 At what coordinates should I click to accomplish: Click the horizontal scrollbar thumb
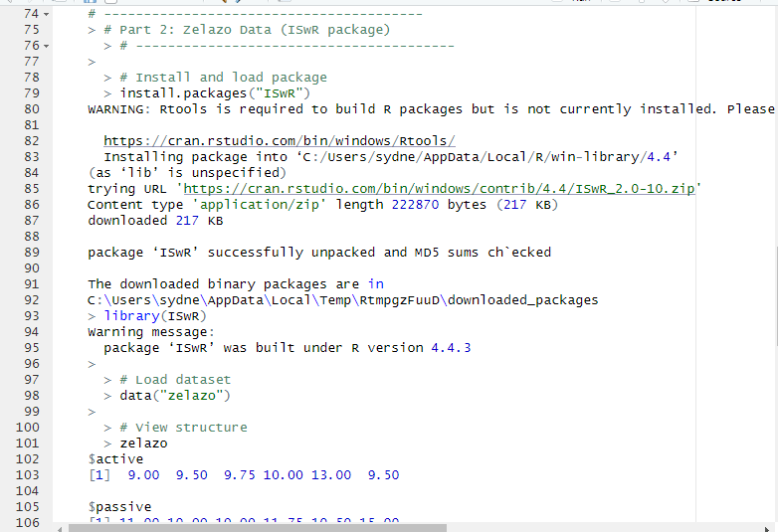[398, 527]
